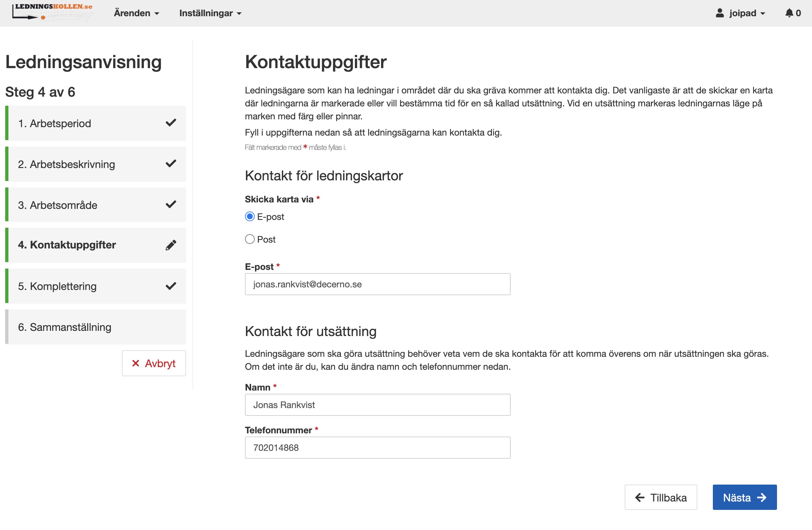Click the Tillbaka button
Screen dimensions: 812x530
point(660,497)
